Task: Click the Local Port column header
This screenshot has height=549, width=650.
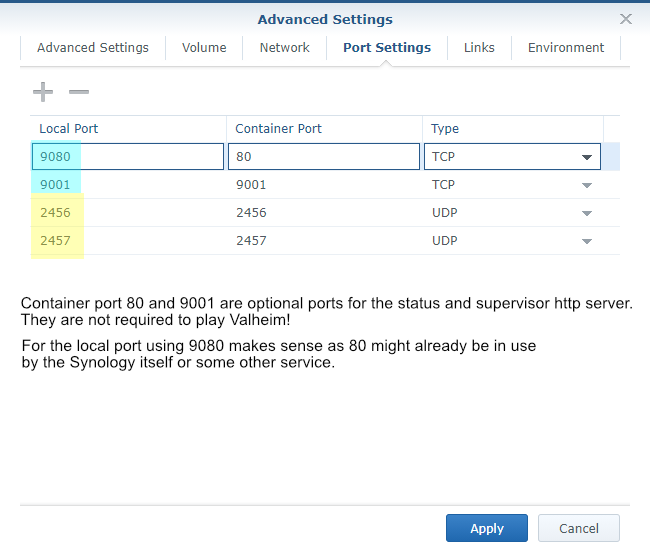Action: [x=128, y=129]
